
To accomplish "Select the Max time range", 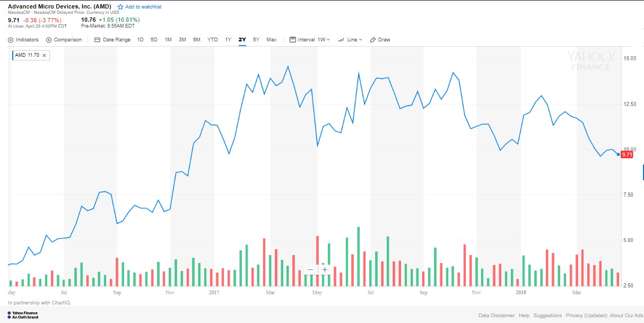I will tap(271, 40).
